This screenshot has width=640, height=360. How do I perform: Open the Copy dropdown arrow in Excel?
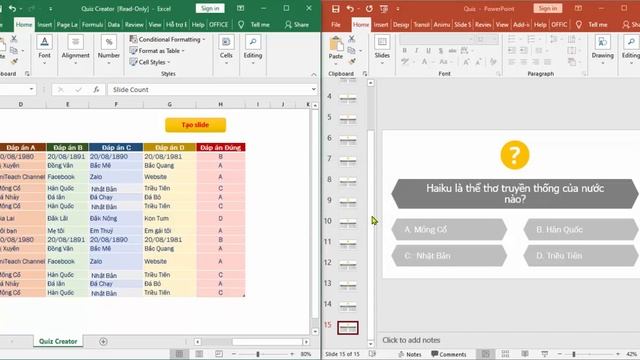(x=23, y=51)
